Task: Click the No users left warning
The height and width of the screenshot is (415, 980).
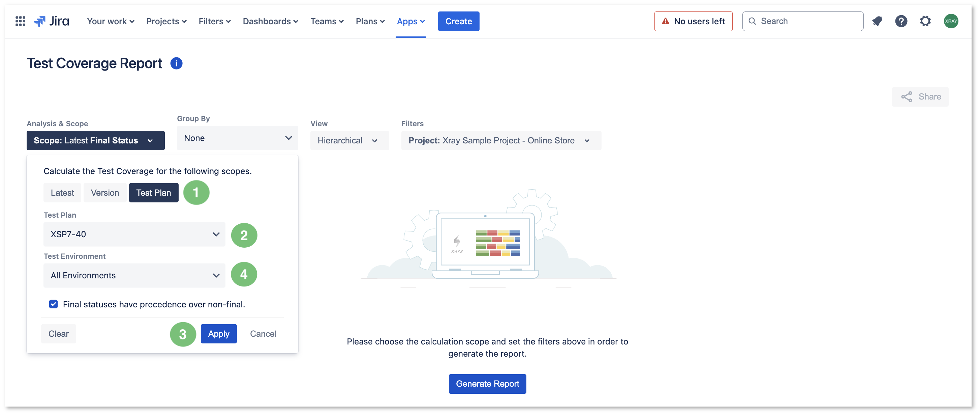Action: [x=693, y=21]
